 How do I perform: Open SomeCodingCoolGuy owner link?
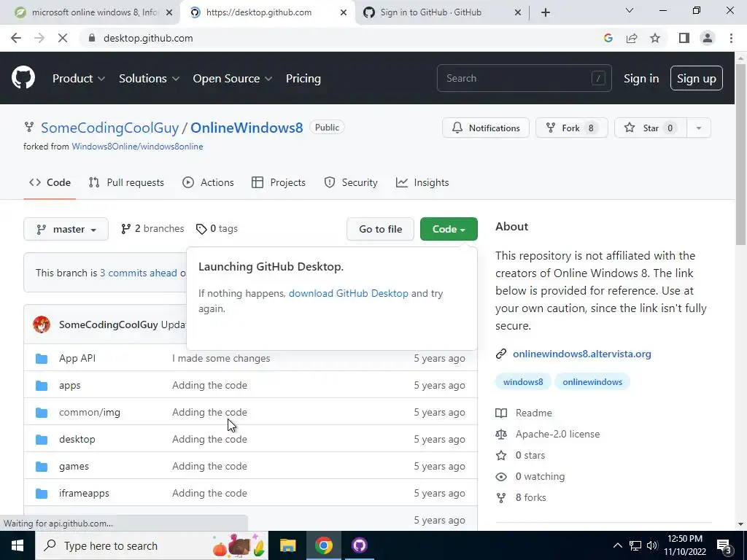[109, 128]
